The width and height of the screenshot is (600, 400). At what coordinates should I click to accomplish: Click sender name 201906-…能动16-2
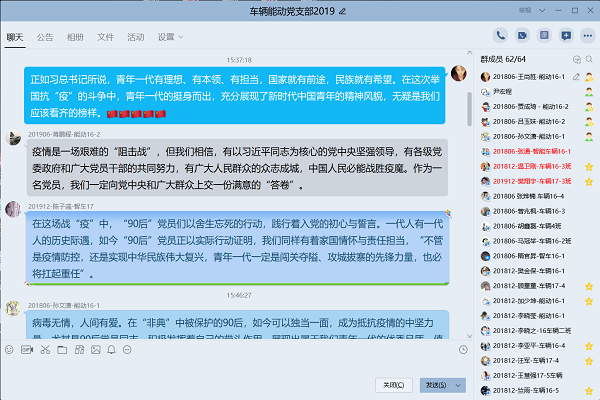[64, 134]
